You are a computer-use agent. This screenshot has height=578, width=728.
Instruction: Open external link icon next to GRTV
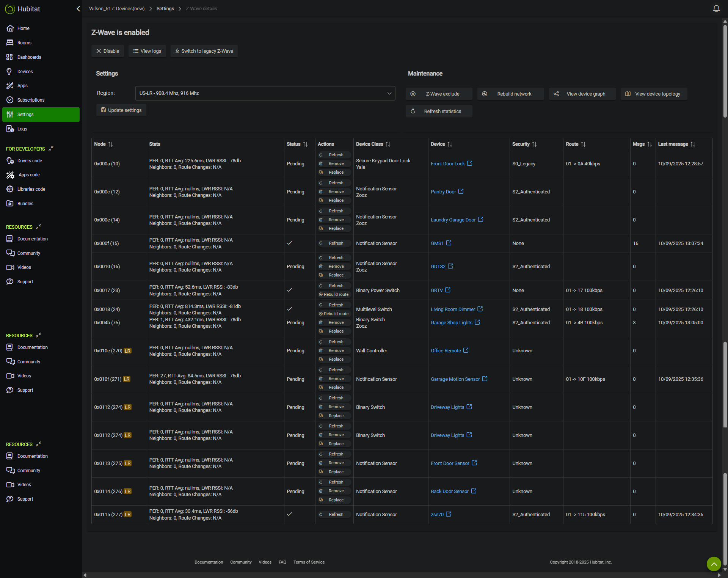click(x=448, y=290)
